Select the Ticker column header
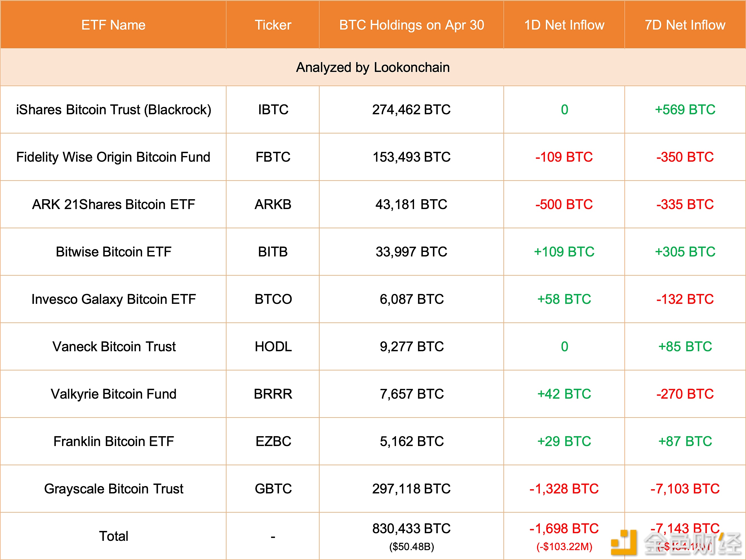This screenshot has width=746, height=560. point(273,25)
